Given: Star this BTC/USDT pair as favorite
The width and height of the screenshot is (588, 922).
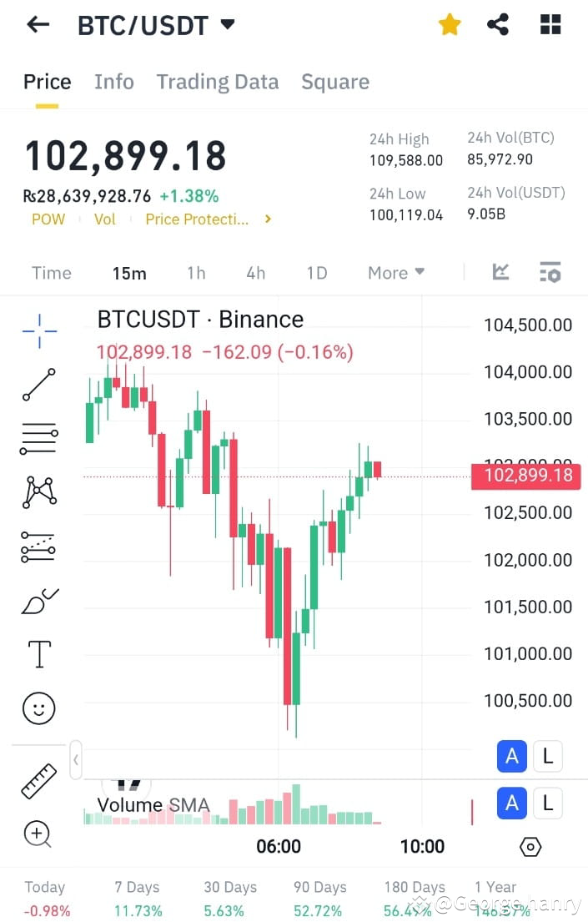Looking at the screenshot, I should pyautogui.click(x=450, y=24).
